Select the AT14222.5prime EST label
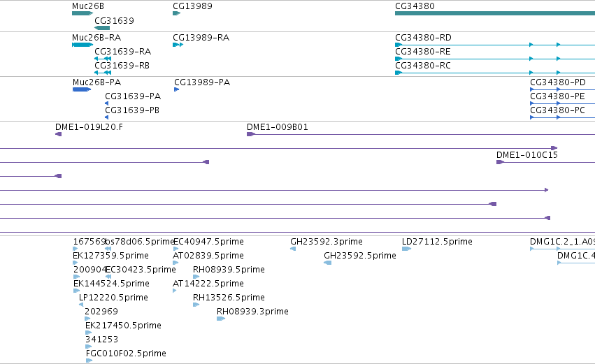 [x=208, y=284]
